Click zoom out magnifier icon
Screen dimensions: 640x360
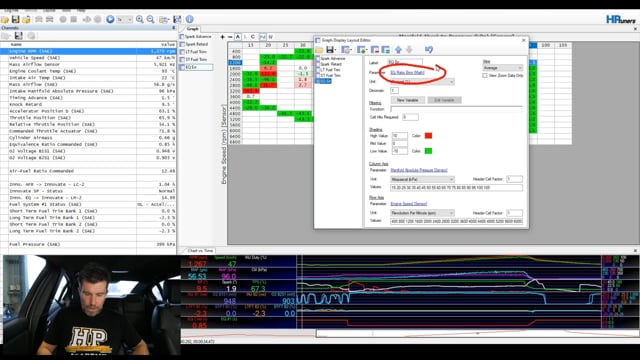coord(150,19)
